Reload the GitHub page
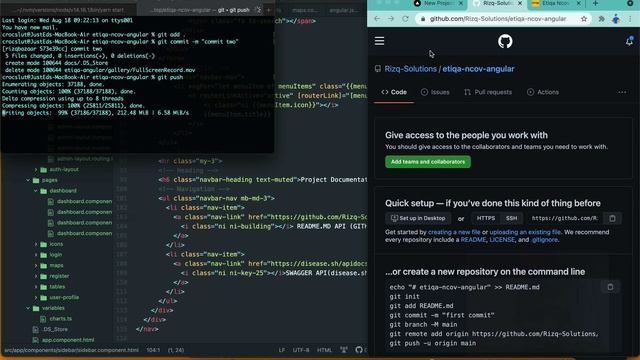Viewport: 640px width, 360px height. tap(405, 19)
